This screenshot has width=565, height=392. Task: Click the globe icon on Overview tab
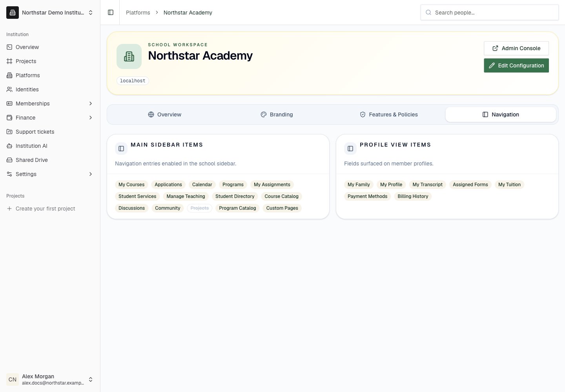151,114
